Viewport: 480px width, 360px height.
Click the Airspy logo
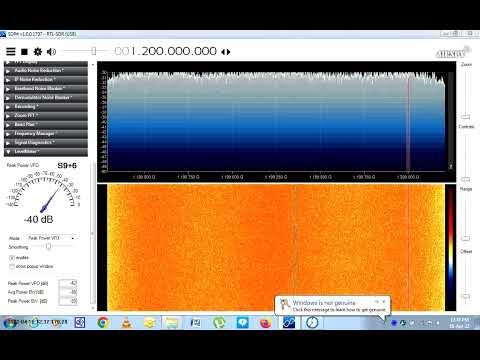[x=453, y=53]
